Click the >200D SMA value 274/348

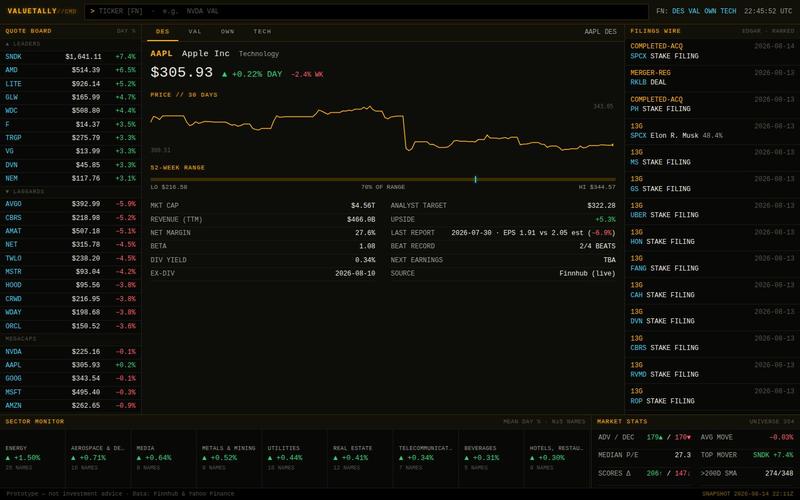pos(779,473)
